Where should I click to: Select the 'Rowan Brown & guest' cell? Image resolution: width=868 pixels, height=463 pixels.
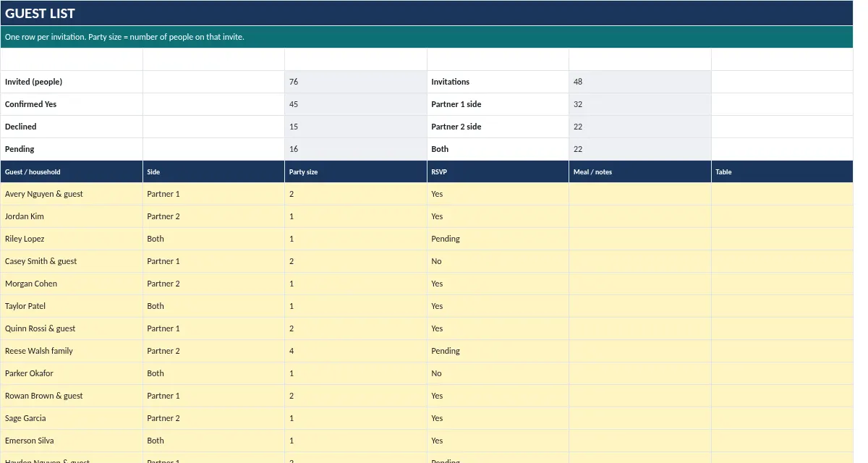72,396
